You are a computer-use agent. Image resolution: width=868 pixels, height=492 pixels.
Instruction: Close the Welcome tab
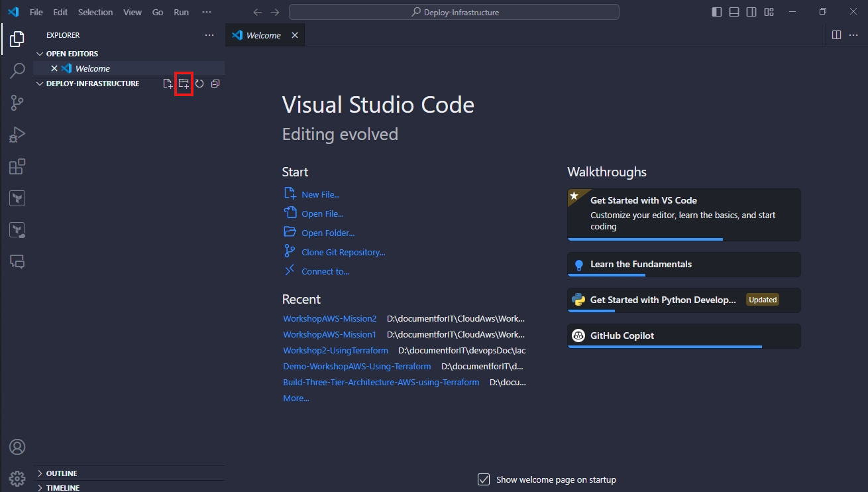pos(295,35)
